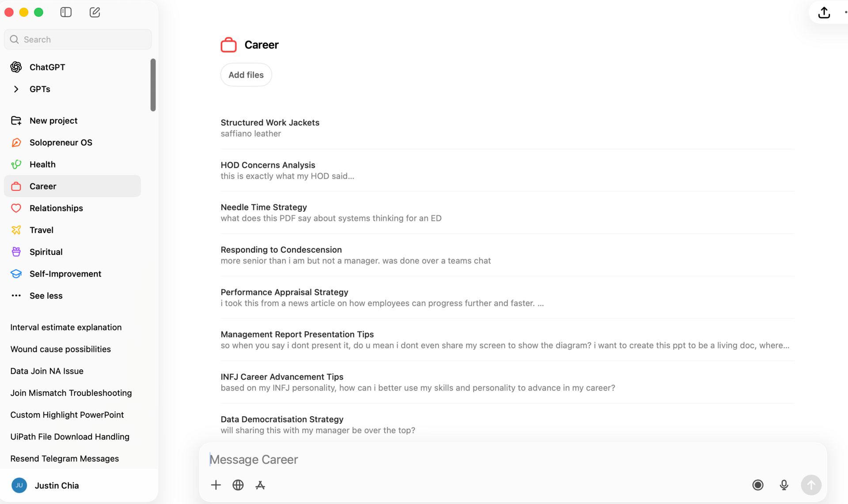
Task: Click the tools icon next to globe
Action: 260,485
